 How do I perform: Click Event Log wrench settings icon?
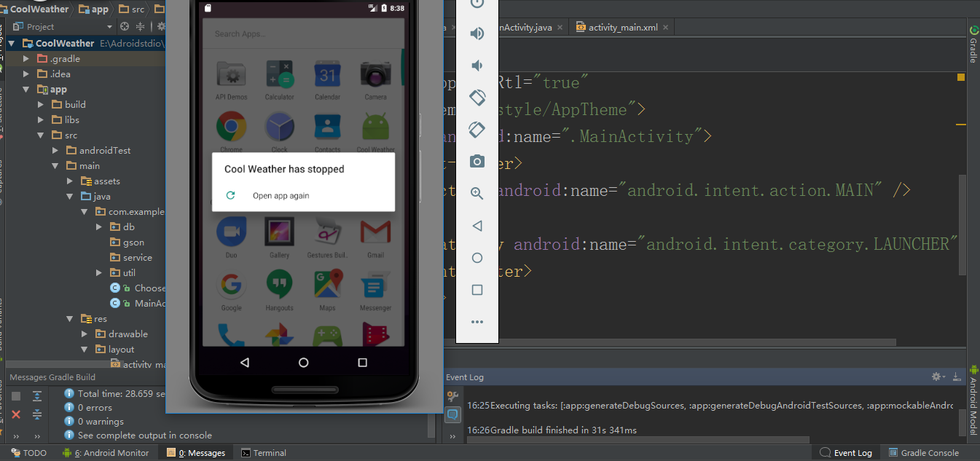pos(452,395)
